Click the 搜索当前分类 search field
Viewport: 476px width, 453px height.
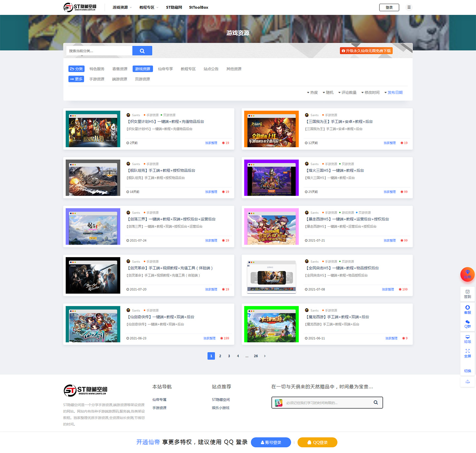click(x=99, y=51)
